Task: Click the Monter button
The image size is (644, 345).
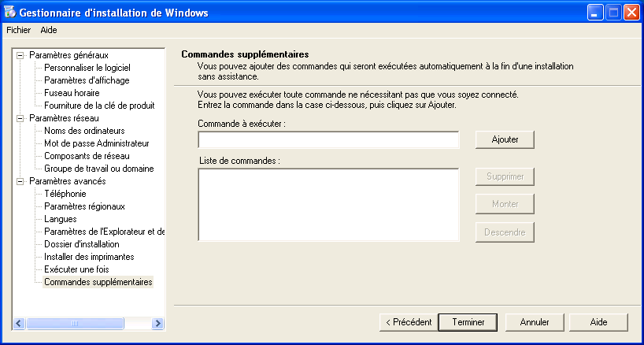Action: pos(505,204)
